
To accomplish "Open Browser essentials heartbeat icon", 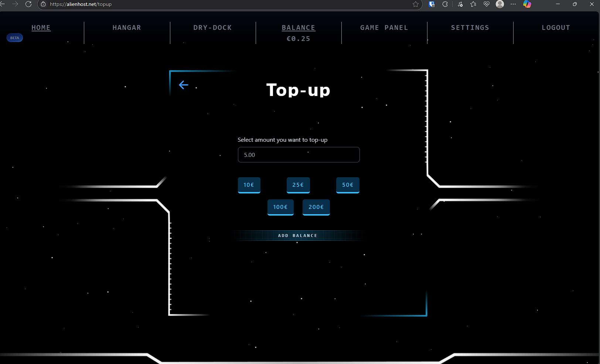I will (487, 4).
